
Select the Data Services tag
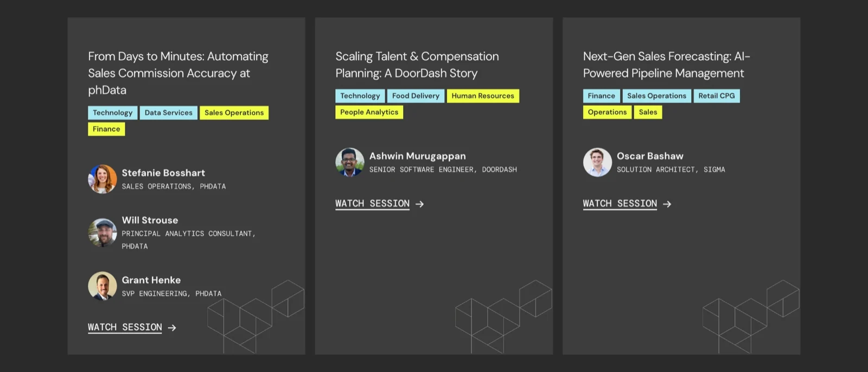[169, 113]
